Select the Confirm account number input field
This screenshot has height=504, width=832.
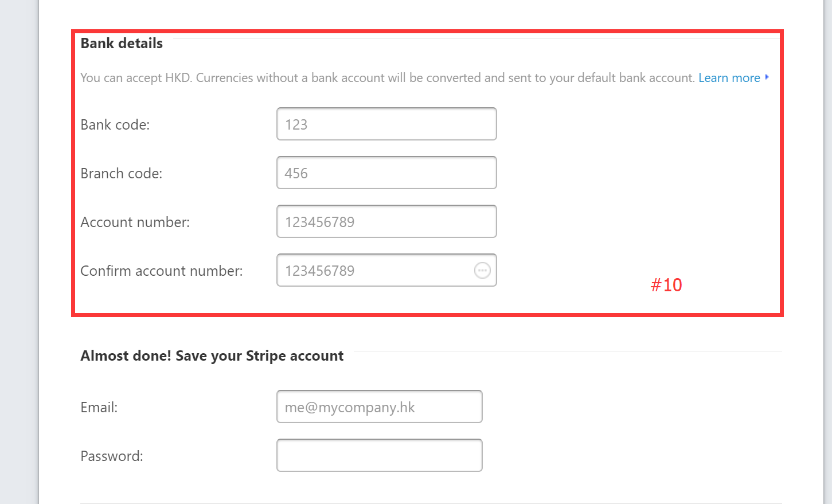tap(386, 270)
